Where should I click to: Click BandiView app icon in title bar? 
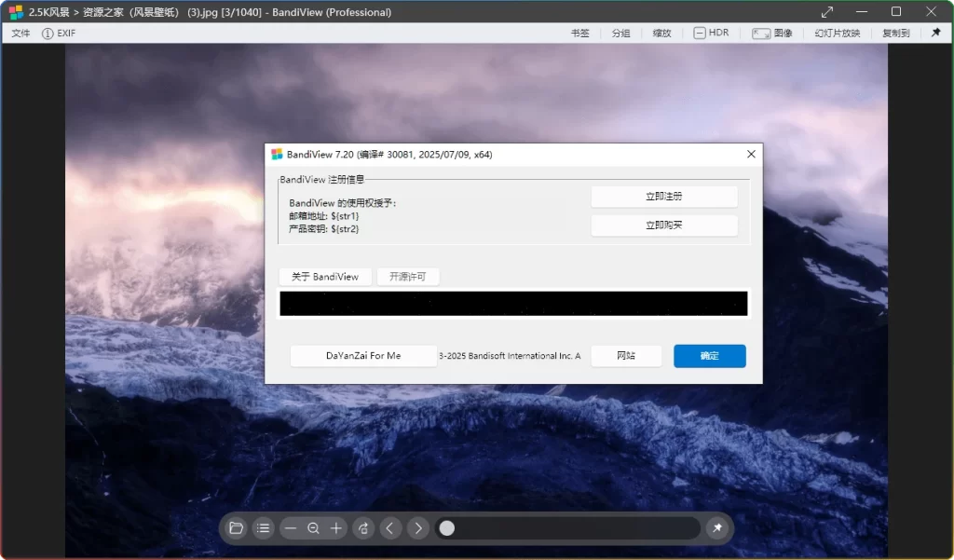click(16, 12)
